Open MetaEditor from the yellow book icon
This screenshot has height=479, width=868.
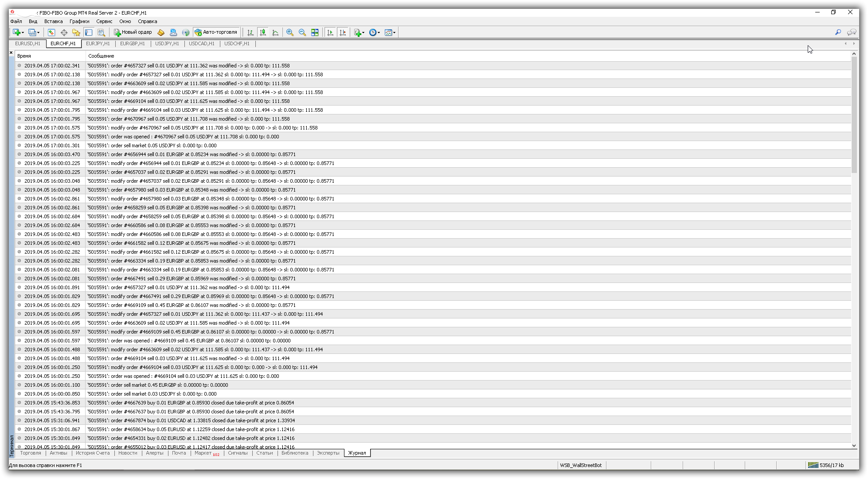click(161, 32)
